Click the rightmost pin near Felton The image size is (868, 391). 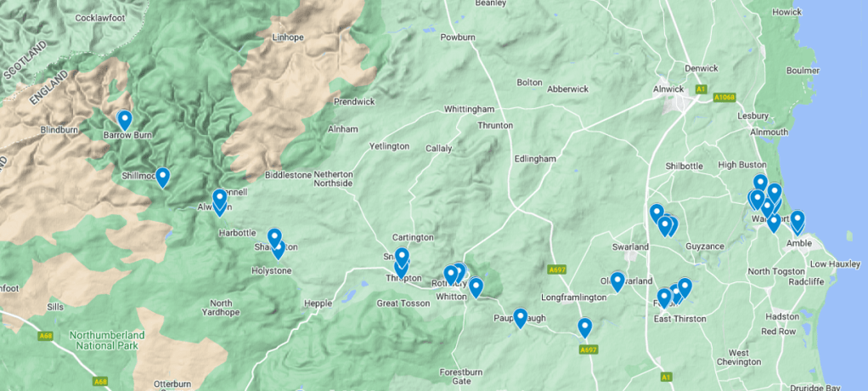point(685,287)
